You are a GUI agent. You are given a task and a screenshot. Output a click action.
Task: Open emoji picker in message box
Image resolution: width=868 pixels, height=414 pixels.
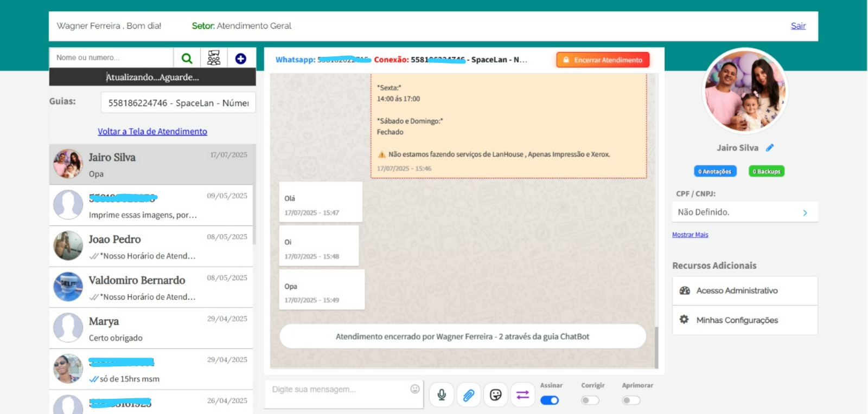415,389
